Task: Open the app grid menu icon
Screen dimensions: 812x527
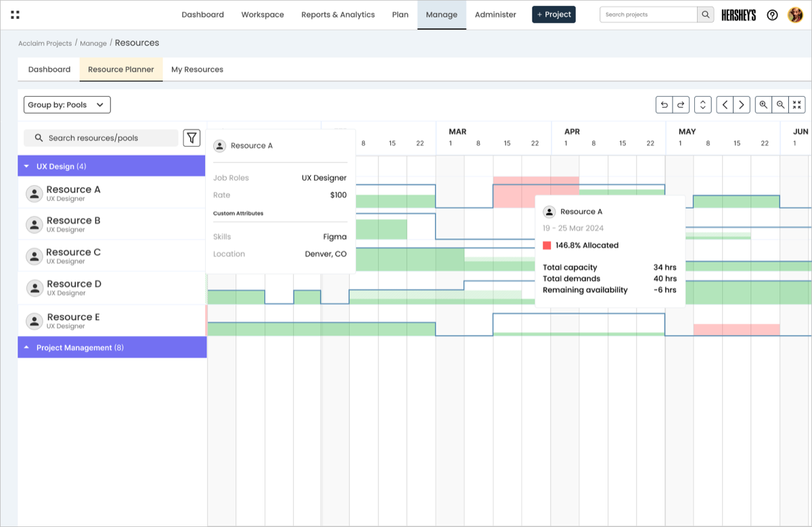Action: pyautogui.click(x=15, y=14)
